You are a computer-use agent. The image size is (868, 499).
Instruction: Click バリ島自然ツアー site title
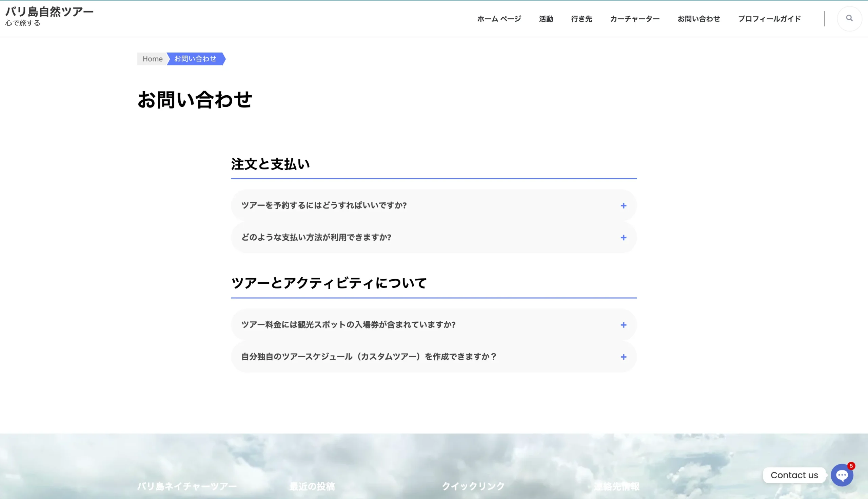click(x=49, y=12)
